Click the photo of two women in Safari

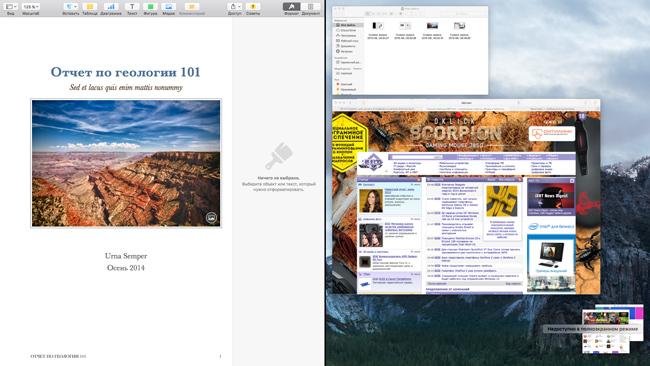371,235
